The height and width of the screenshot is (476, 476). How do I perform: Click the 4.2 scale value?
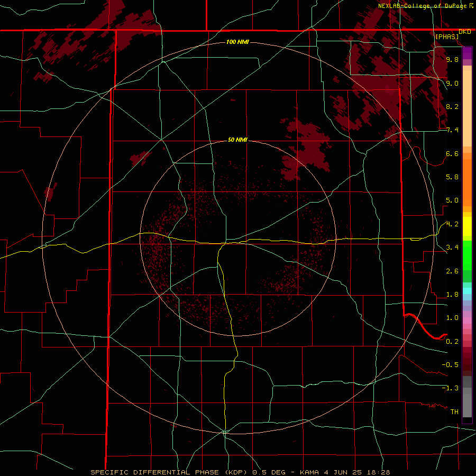tap(452, 224)
